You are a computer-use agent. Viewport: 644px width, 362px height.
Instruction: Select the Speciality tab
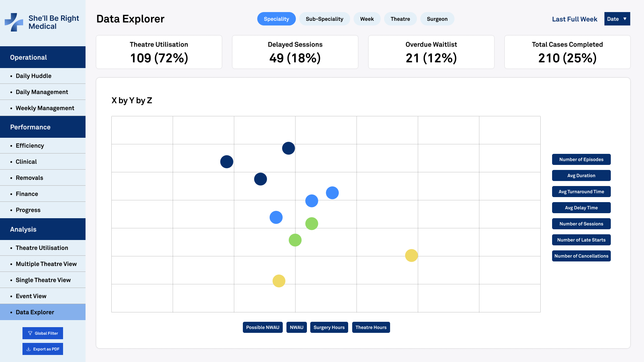coord(276,19)
